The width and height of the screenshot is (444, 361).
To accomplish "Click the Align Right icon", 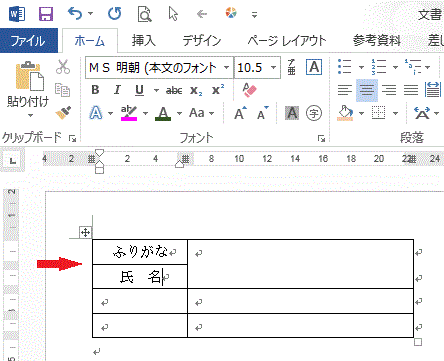I will tap(389, 90).
